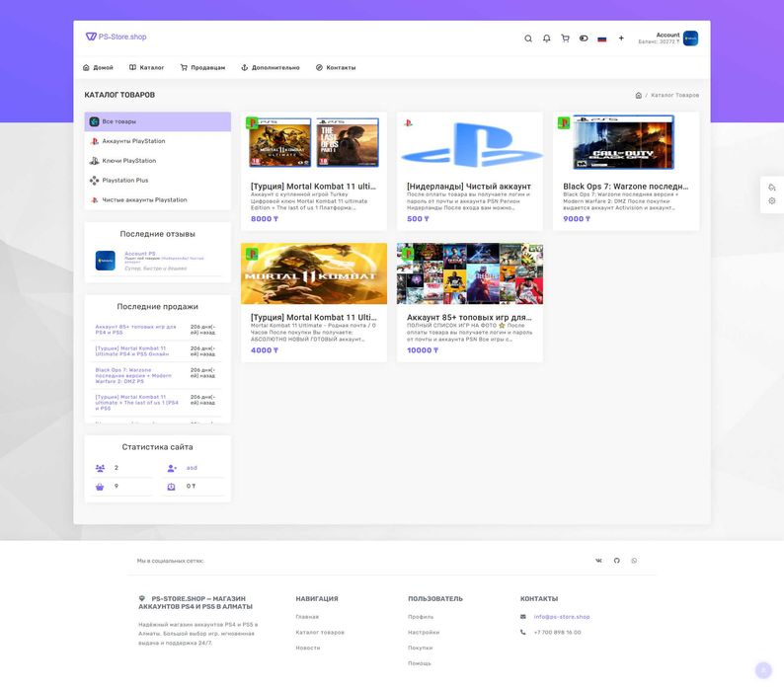Click the scroll-to-top round button
Viewport: 784px width, 691px height.
[763, 670]
